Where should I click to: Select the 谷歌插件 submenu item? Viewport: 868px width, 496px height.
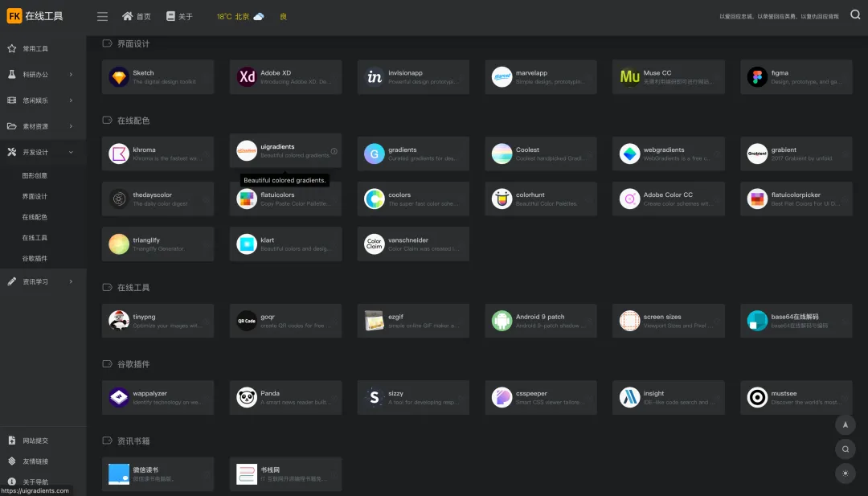[x=35, y=259]
